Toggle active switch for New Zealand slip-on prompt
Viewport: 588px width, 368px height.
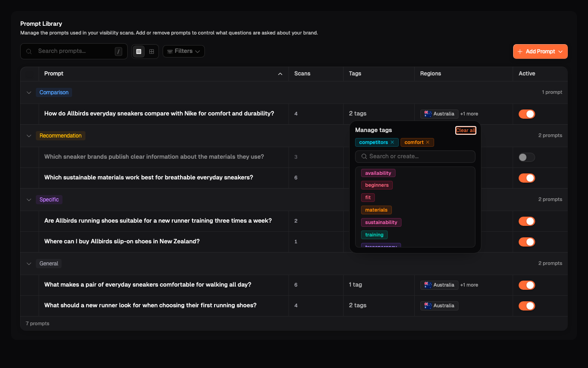coord(527,242)
